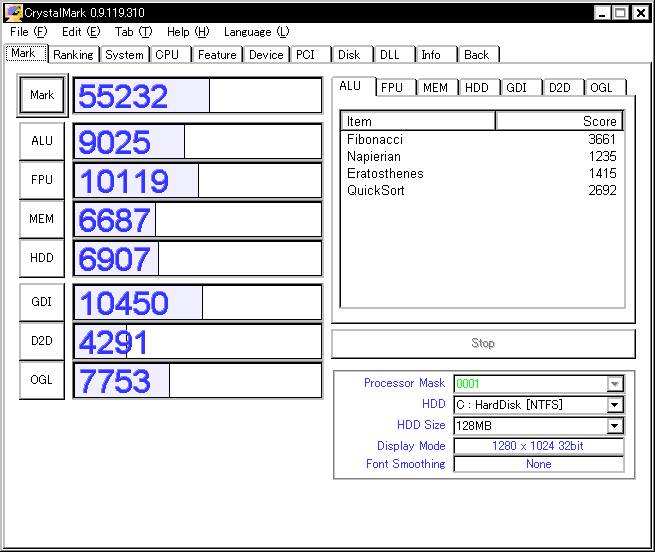Screen dimensions: 655x552
Task: Switch to the DLL tab
Action: pos(394,54)
